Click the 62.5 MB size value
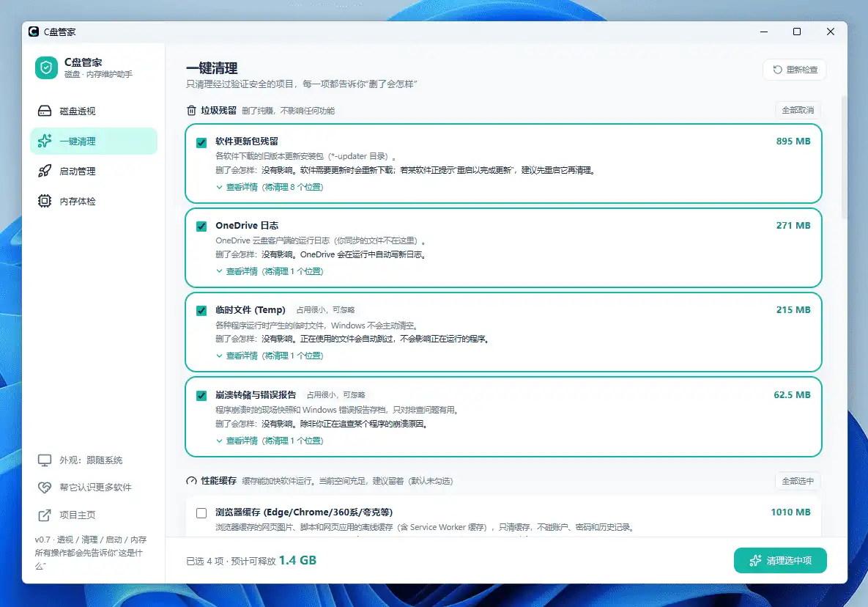The height and width of the screenshot is (607, 868). click(x=792, y=395)
